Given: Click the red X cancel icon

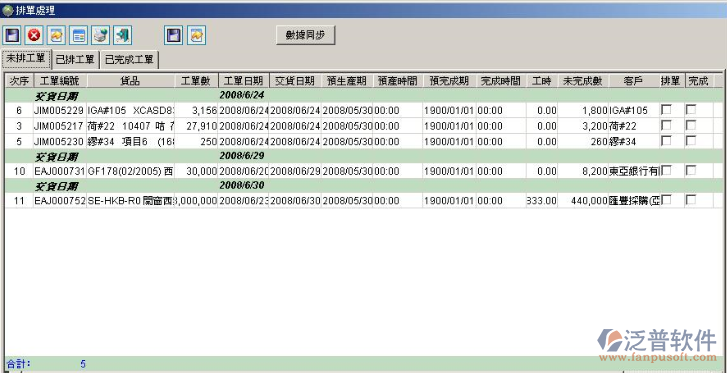Looking at the screenshot, I should click(x=34, y=35).
